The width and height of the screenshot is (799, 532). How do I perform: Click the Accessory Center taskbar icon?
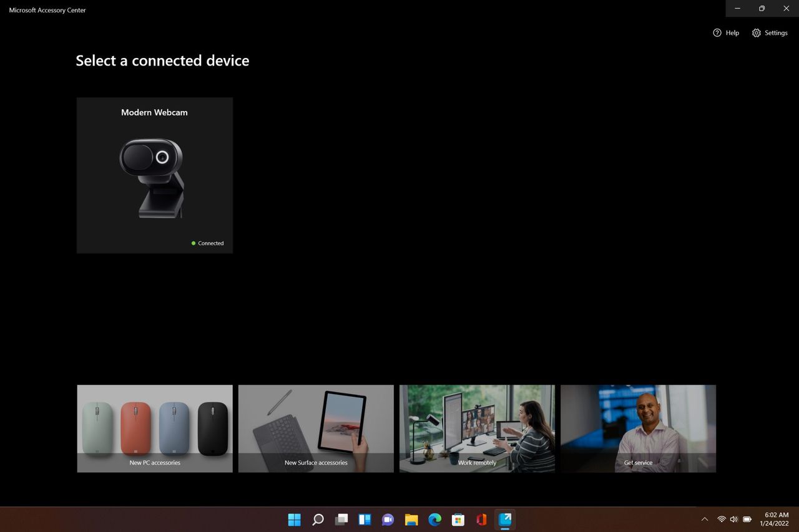coord(505,520)
